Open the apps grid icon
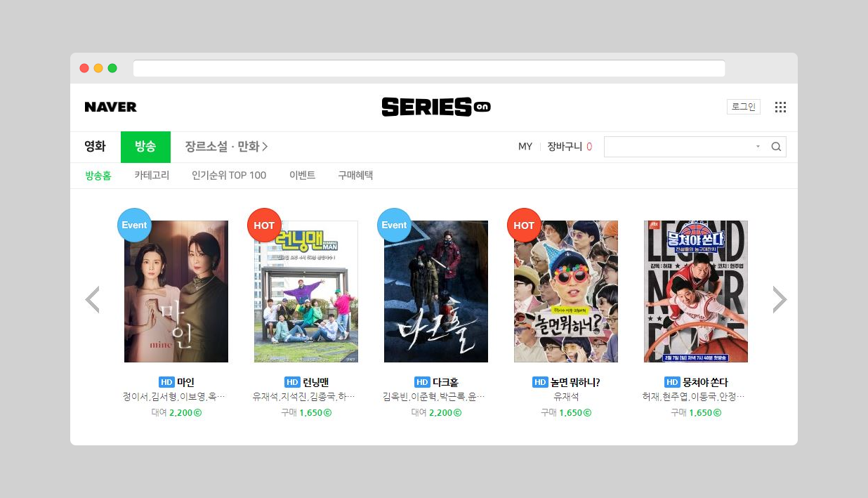The image size is (868, 498). (x=780, y=107)
